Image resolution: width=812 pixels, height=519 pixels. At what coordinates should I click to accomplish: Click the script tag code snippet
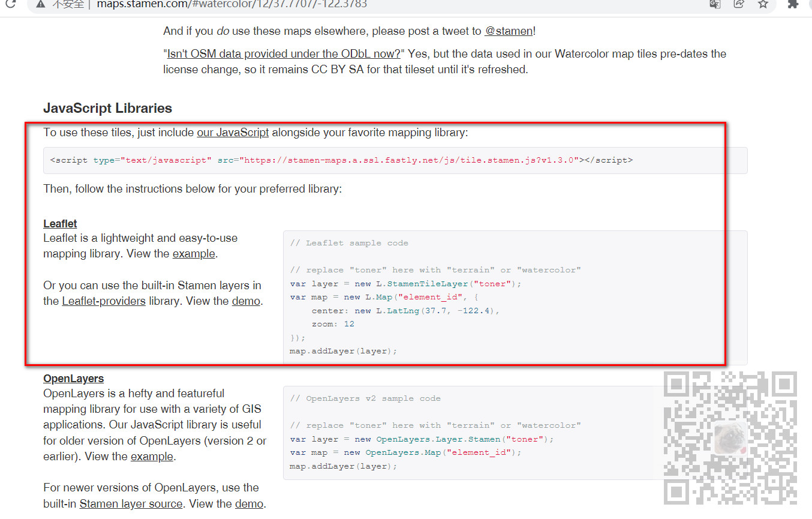click(395, 160)
